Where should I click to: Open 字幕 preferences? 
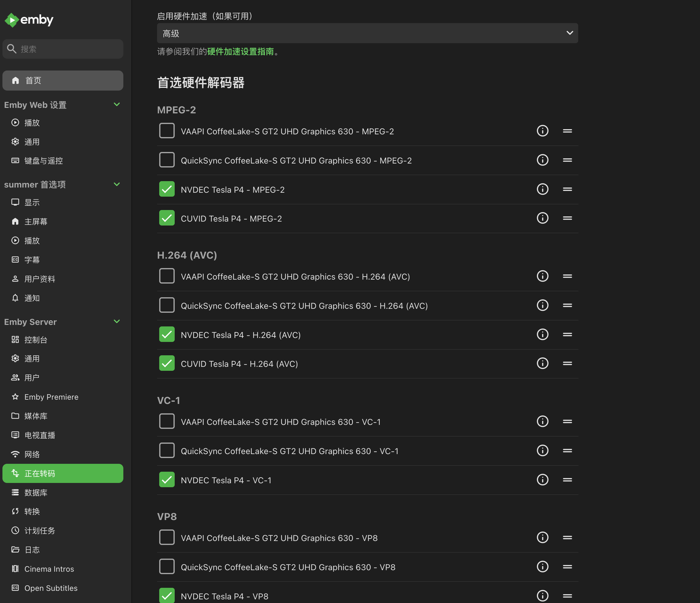63,260
